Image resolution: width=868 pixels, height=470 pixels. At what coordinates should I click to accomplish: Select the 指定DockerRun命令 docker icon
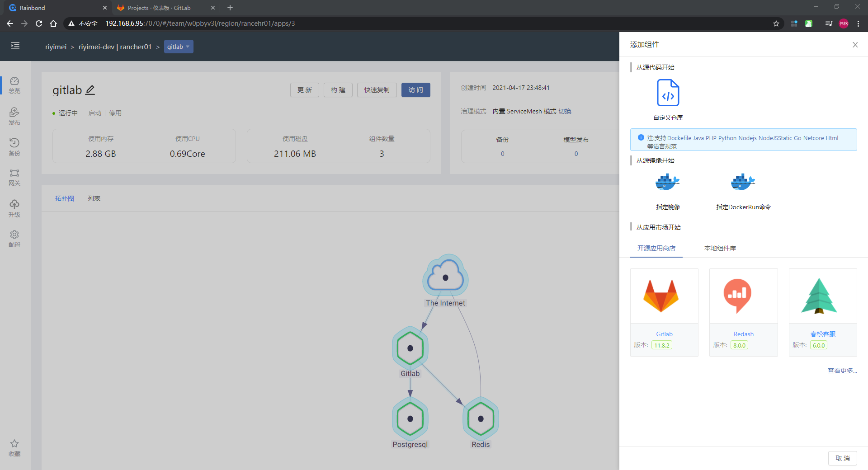click(743, 182)
